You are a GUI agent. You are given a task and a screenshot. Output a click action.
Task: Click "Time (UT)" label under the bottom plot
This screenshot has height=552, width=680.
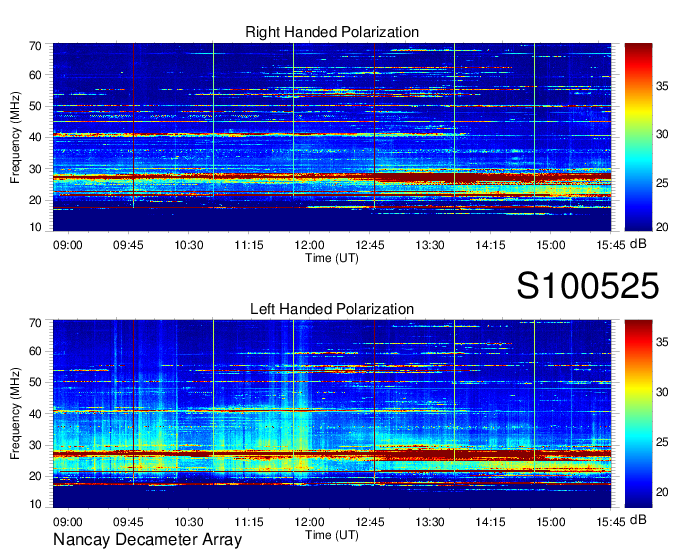point(332,535)
